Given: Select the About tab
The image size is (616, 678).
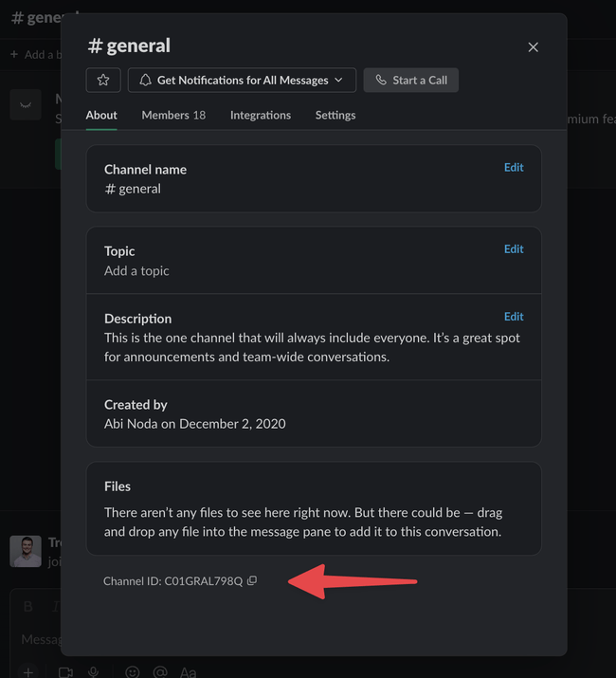Looking at the screenshot, I should (101, 115).
